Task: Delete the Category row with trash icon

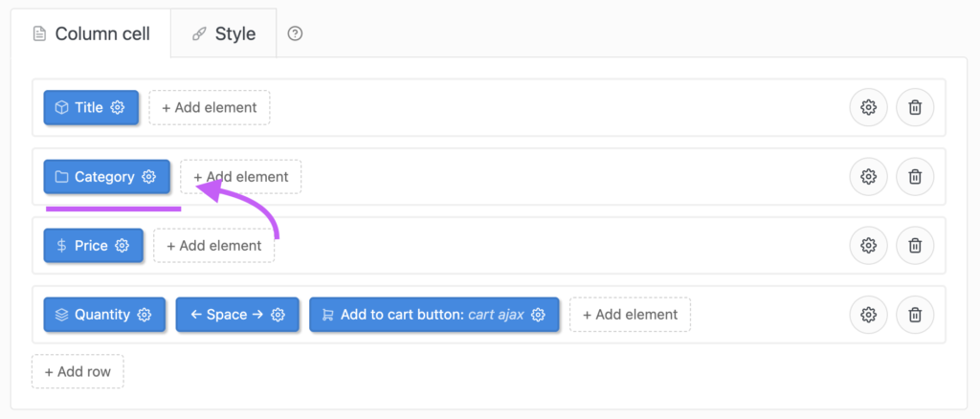Action: tap(915, 177)
